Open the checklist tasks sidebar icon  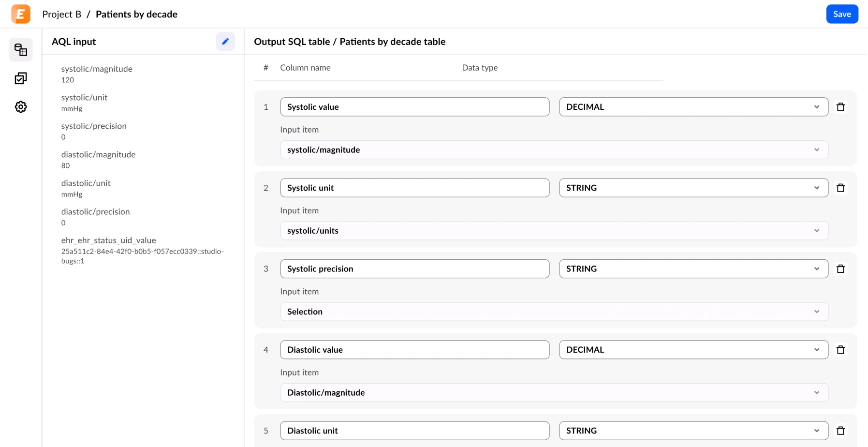[21, 78]
